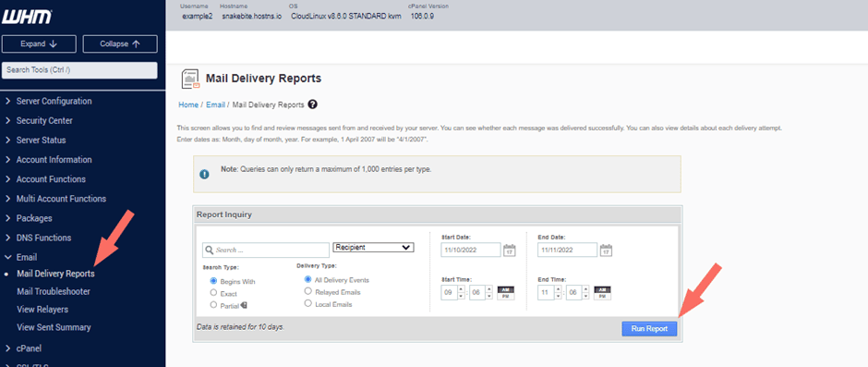Open View Relayers in sidebar
Screen dimensions: 868x367
tap(42, 309)
